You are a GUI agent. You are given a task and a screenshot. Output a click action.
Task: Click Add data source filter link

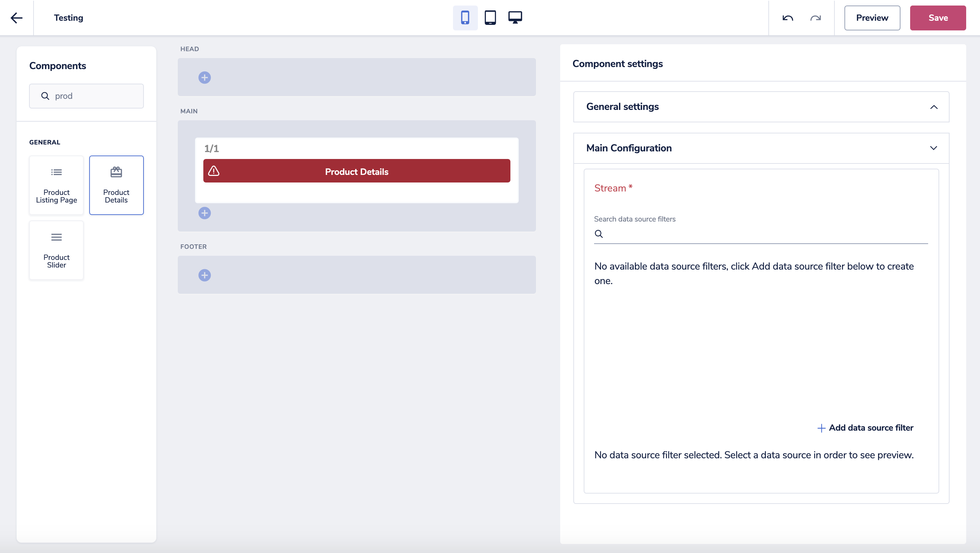(866, 428)
